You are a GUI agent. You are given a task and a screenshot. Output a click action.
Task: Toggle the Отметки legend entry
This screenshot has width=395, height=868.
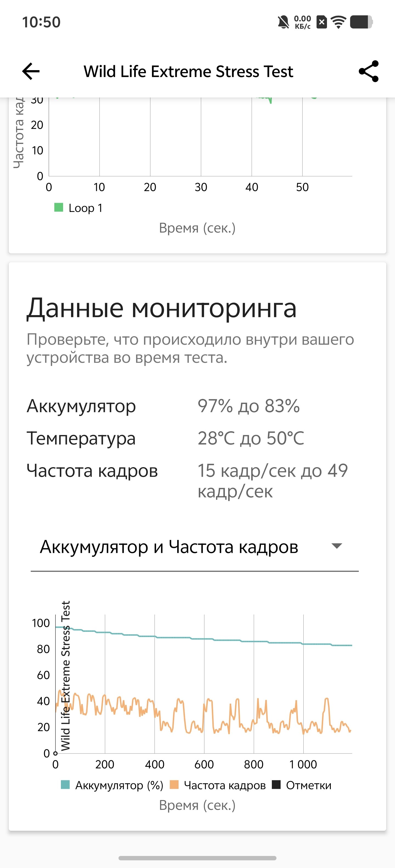[302, 785]
